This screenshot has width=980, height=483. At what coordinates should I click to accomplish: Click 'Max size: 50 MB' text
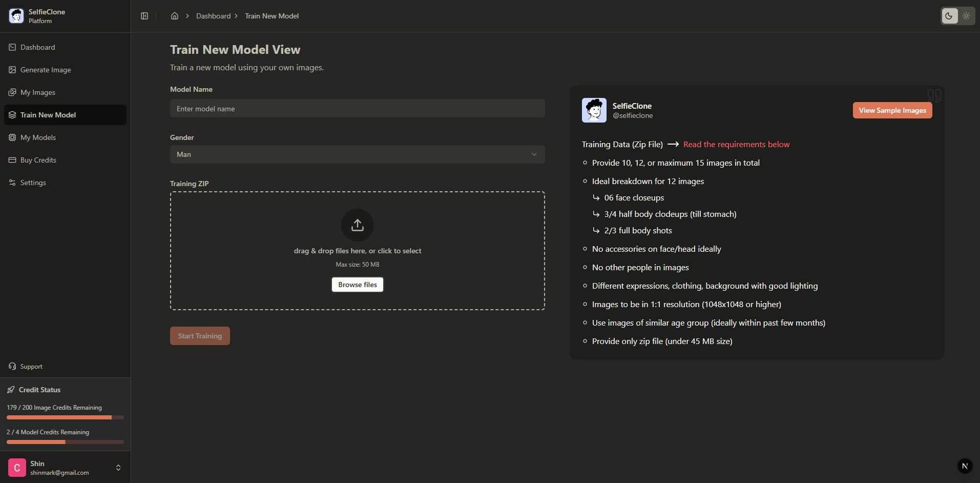click(x=358, y=265)
